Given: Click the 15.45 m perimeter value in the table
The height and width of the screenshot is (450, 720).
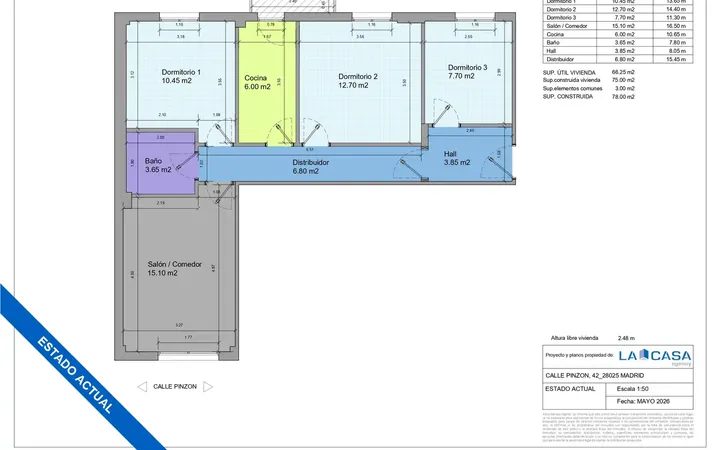Looking at the screenshot, I should point(676,59).
